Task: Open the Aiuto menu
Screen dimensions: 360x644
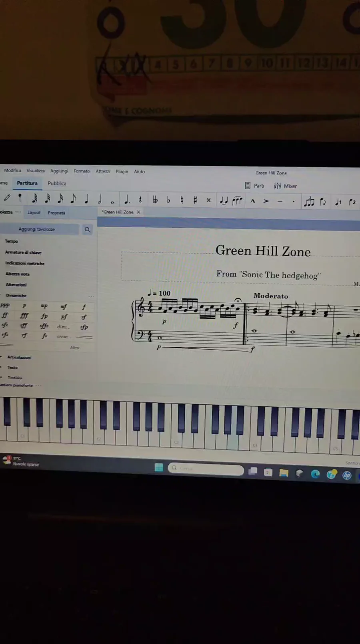Action: coord(139,171)
